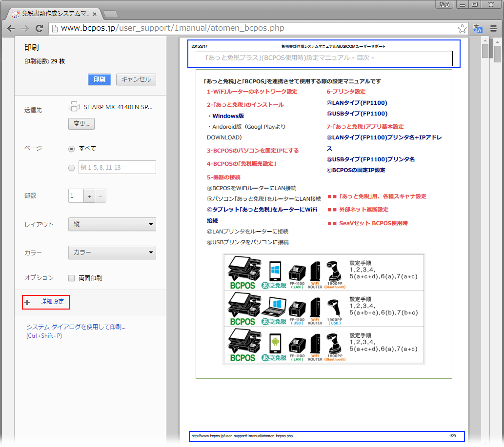Expand 詳細設定 advanced settings
The image size is (504, 447).
pos(46,302)
